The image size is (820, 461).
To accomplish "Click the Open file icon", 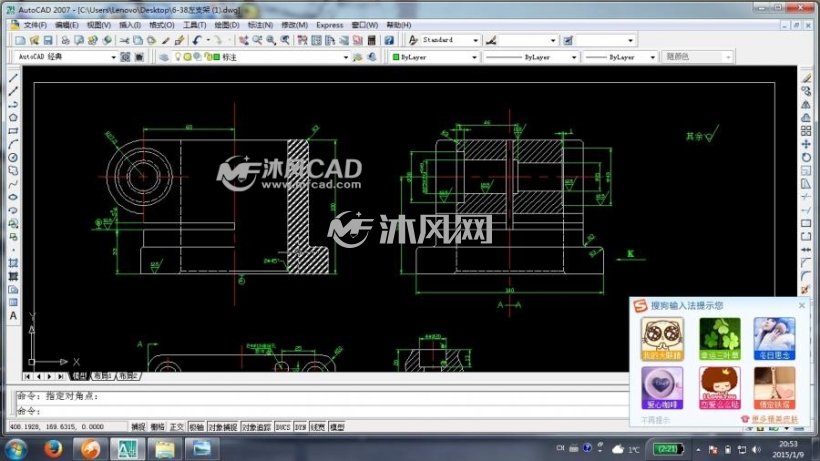I will (x=35, y=40).
